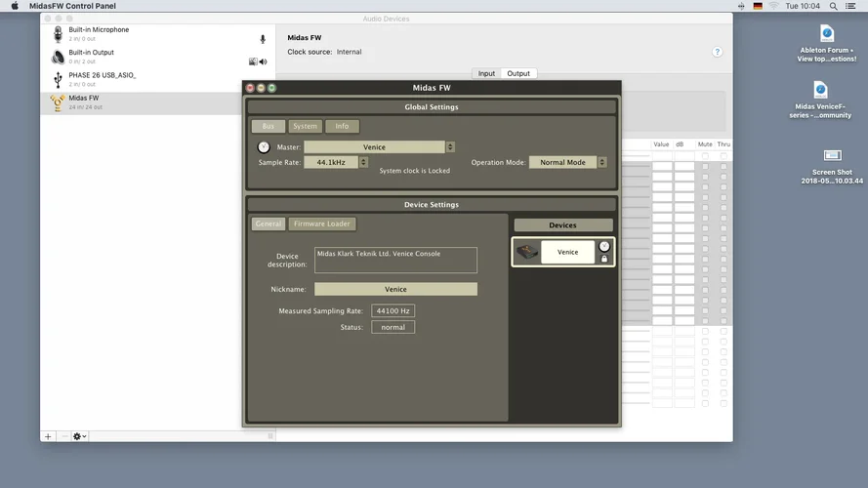Viewport: 868px width, 488px height.
Task: Click default input microphone indicator
Action: [263, 39]
